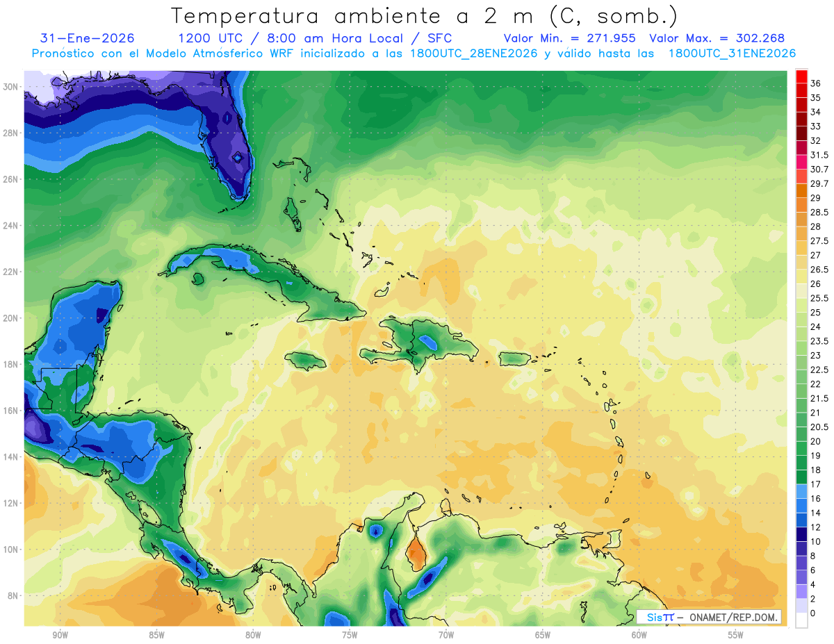Click the 10N latitude label
The width and height of the screenshot is (834, 644).
coord(10,549)
